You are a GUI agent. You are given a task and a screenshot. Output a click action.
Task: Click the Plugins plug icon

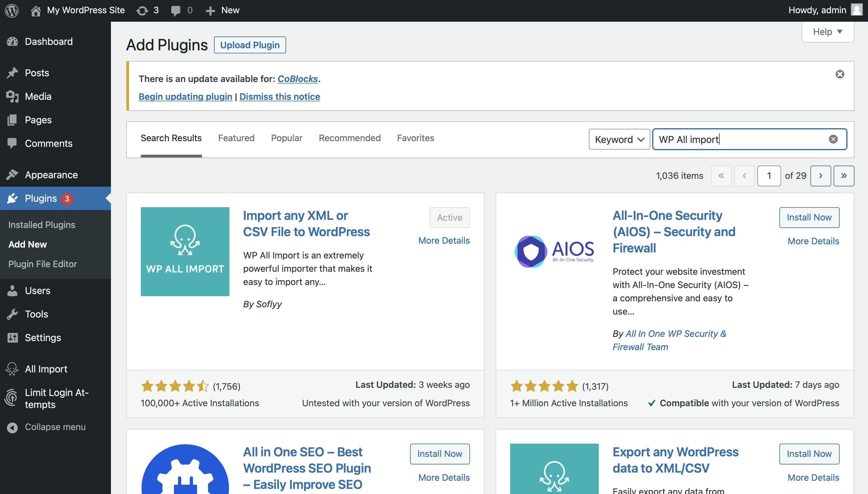pos(12,198)
